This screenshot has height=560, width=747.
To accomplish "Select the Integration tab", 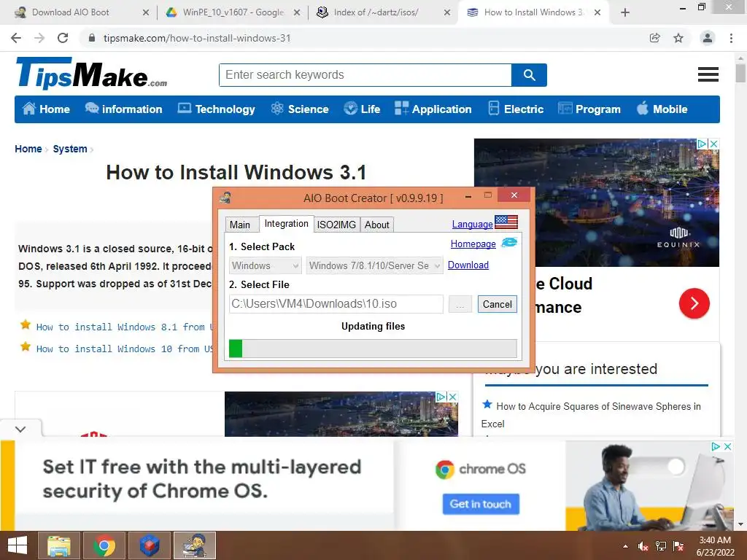I will tap(286, 224).
